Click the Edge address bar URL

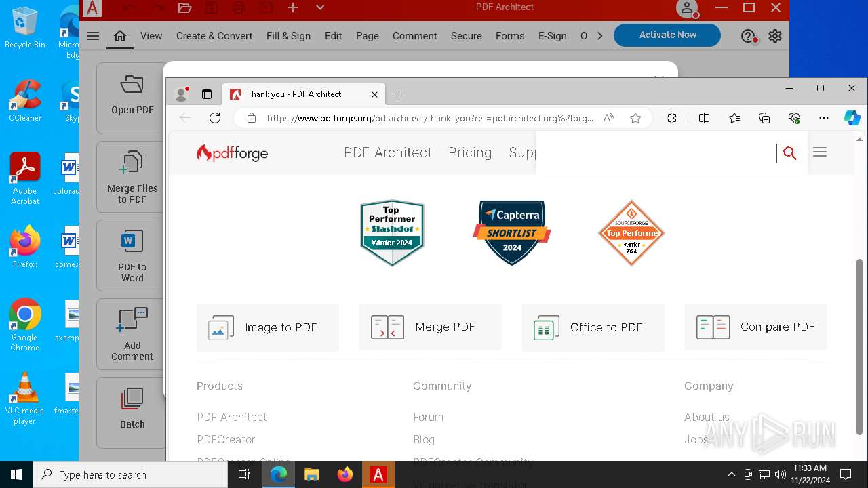coord(430,118)
